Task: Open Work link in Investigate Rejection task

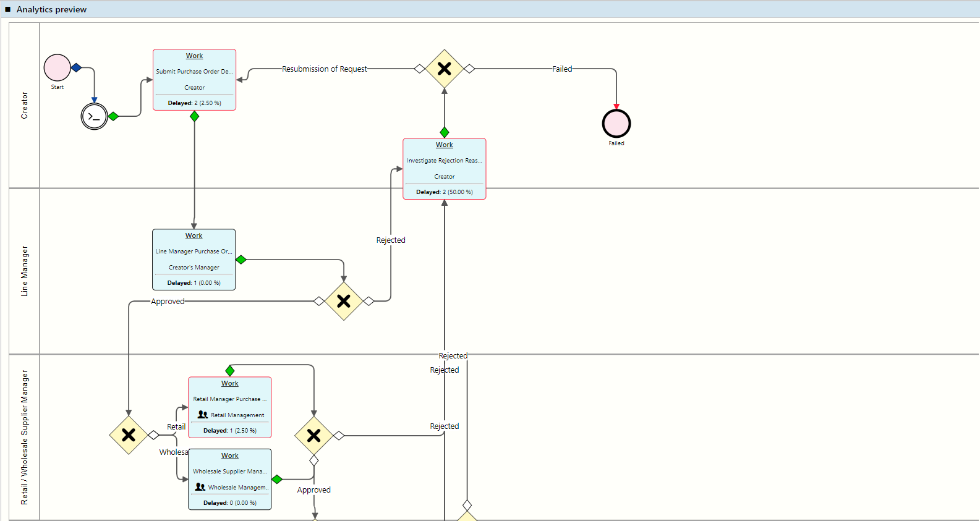Action: (x=445, y=145)
